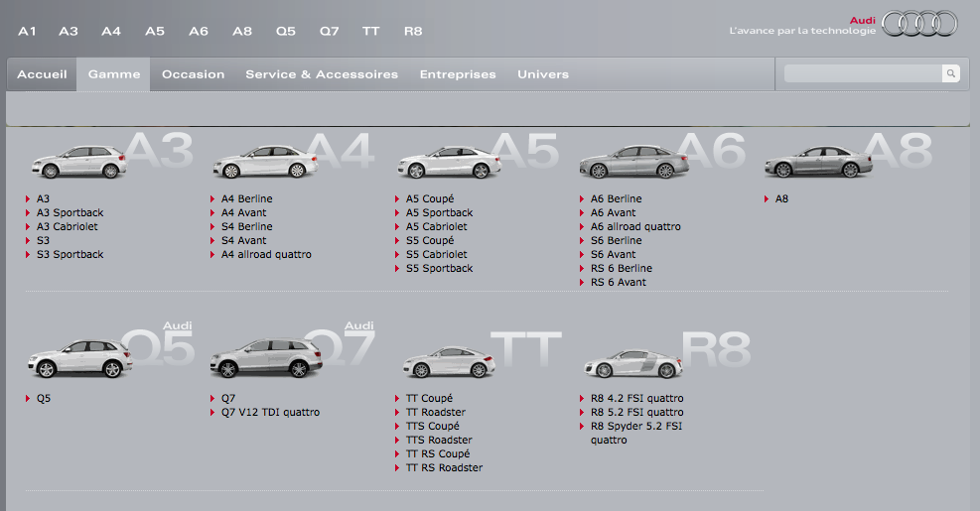Click the Audi four-rings logo
This screenshot has height=511, width=980.
[x=919, y=24]
